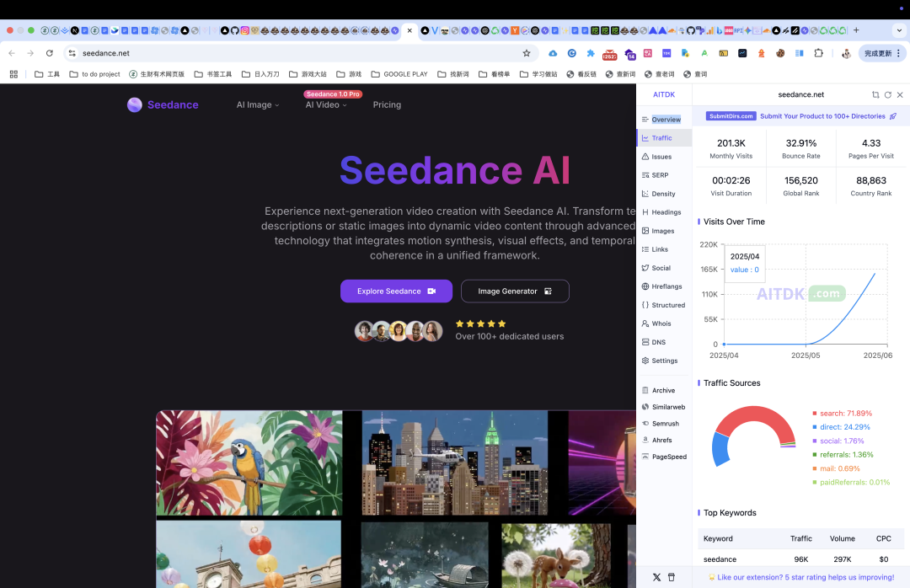The image size is (910, 588).
Task: Go back to previous page
Action: click(x=12, y=53)
